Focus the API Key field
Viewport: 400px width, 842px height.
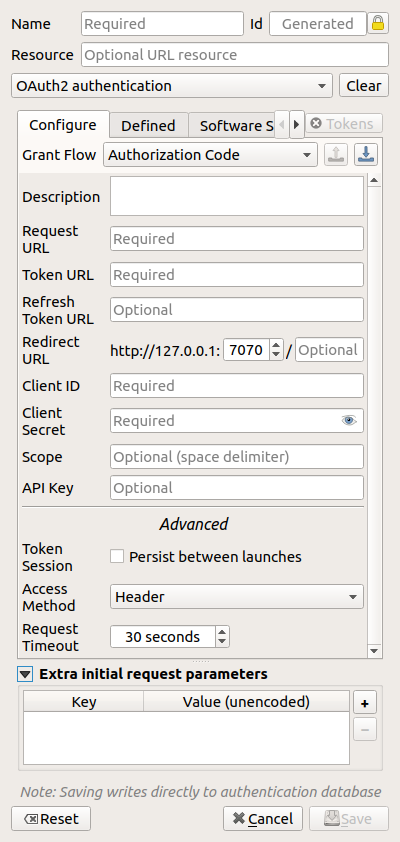[237, 488]
